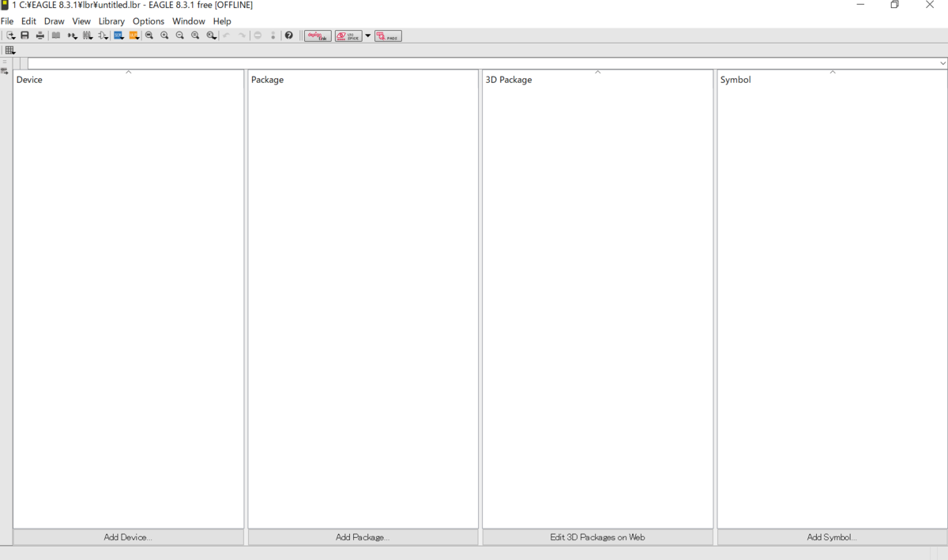Minimize the EAGLE window
This screenshot has width=948, height=560.
click(x=860, y=5)
